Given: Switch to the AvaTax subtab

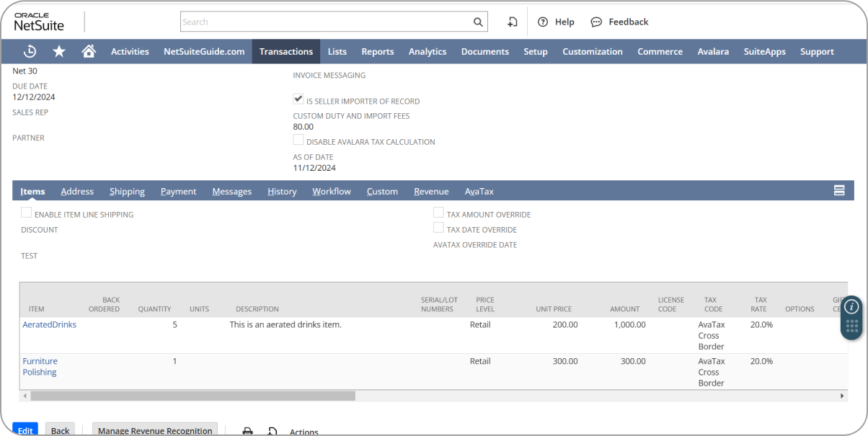Looking at the screenshot, I should click(x=479, y=191).
